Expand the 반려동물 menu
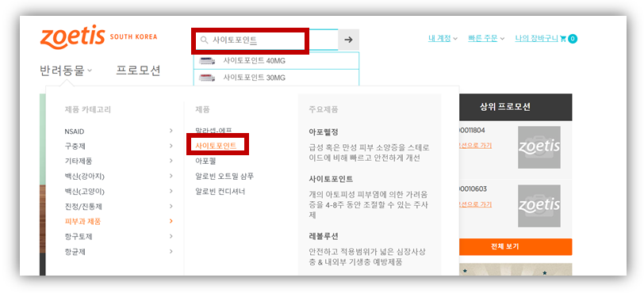The image size is (644, 293). [66, 70]
